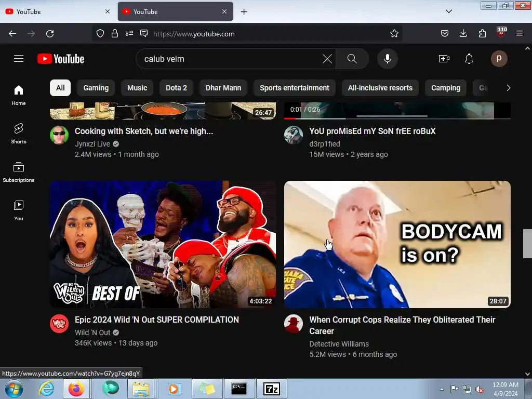This screenshot has height=399, width=532.
Task: Click the YouTube logo
Action: coord(61,59)
